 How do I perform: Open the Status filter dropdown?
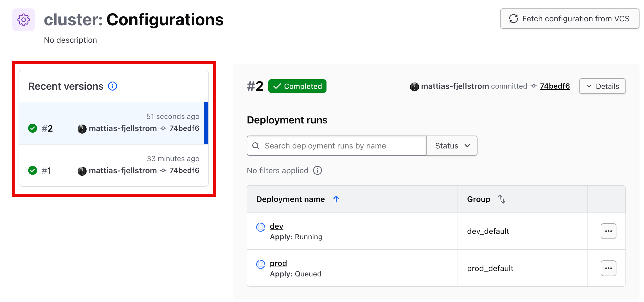click(451, 146)
